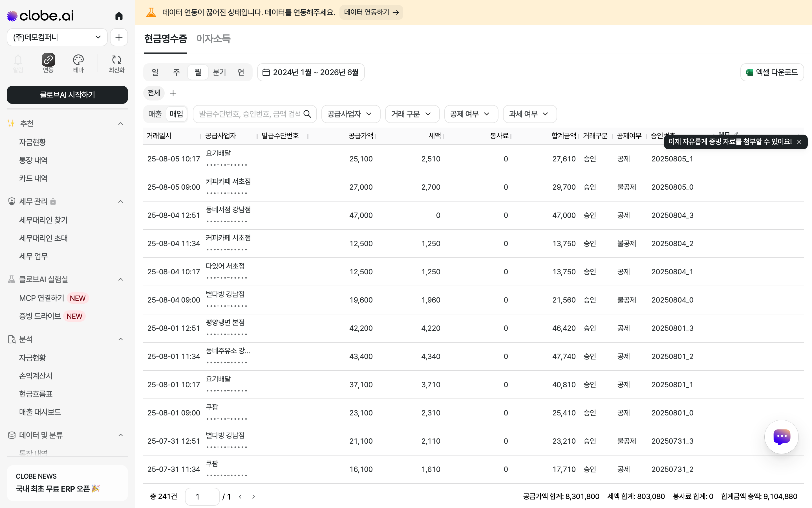Viewport: 812px width, 508px height.
Task: Open the CLOBE NEWS ERP announcement
Action: pos(67,483)
